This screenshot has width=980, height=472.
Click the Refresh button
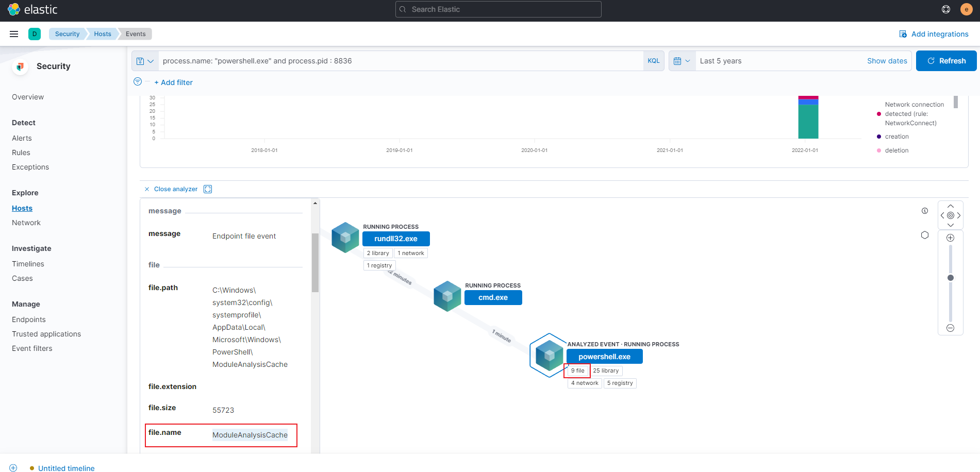click(x=946, y=61)
